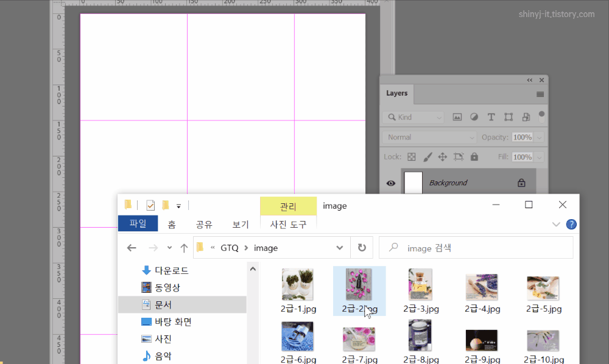609x364 pixels.
Task: Close the Layers panel
Action: click(x=541, y=80)
